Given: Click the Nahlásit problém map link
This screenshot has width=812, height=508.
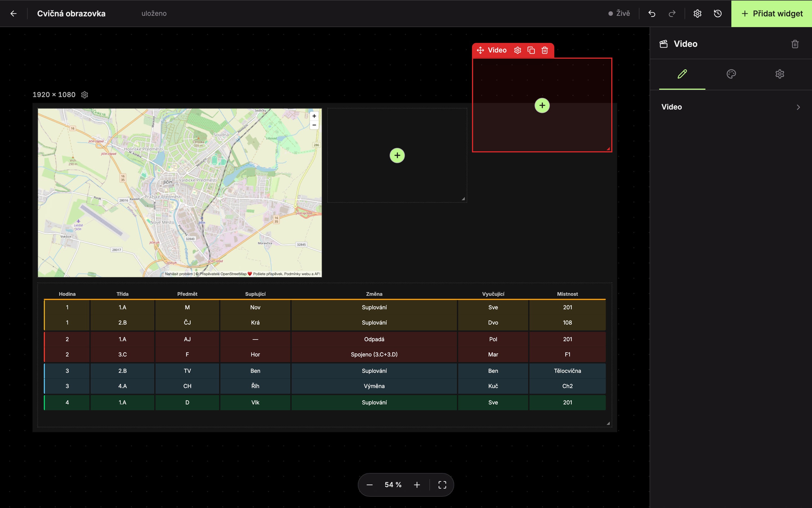Looking at the screenshot, I should (x=178, y=274).
